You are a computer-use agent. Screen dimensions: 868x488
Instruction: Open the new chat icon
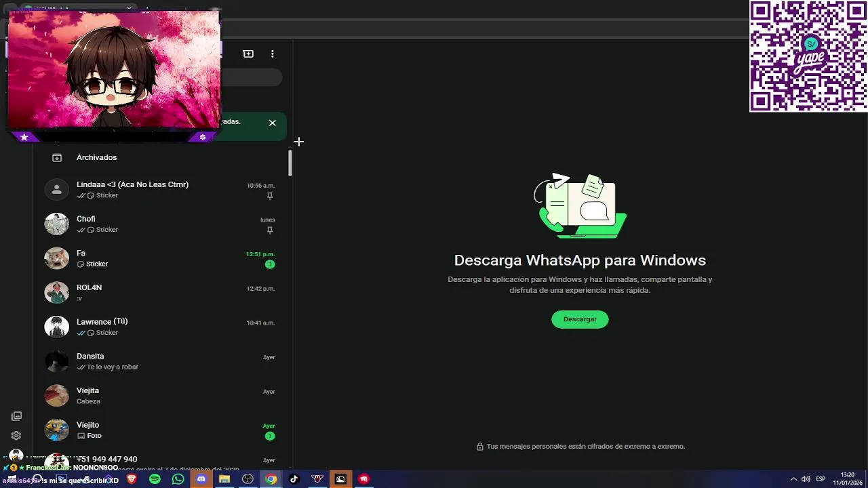(248, 54)
